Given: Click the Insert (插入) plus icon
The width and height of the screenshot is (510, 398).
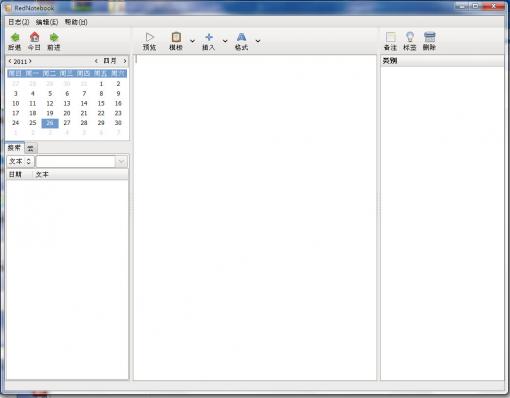Looking at the screenshot, I should [209, 37].
